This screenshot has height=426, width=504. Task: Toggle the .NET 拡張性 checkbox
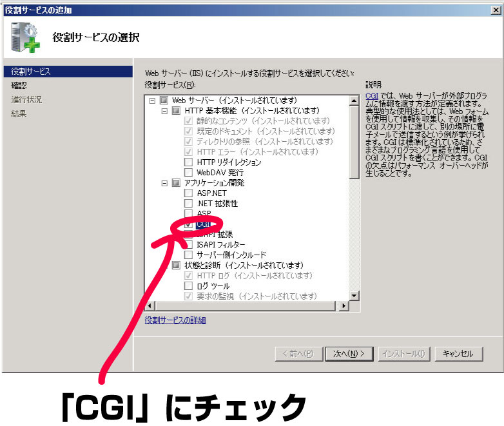click(x=188, y=203)
